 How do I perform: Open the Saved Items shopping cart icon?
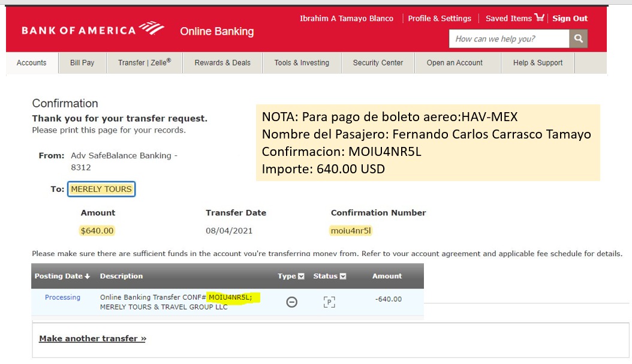[539, 17]
